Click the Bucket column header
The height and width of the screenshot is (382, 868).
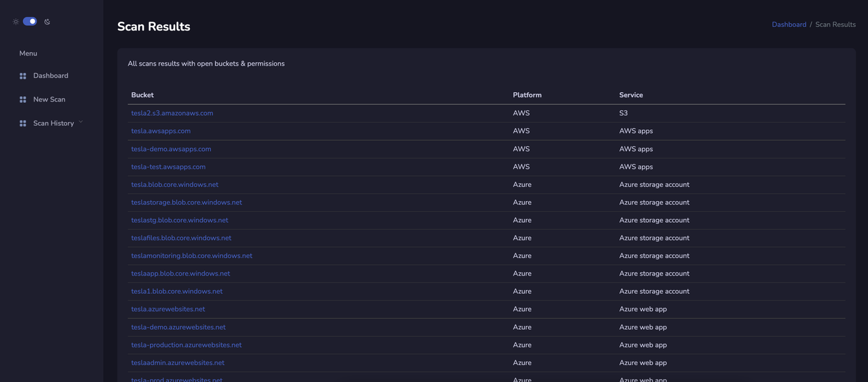142,95
